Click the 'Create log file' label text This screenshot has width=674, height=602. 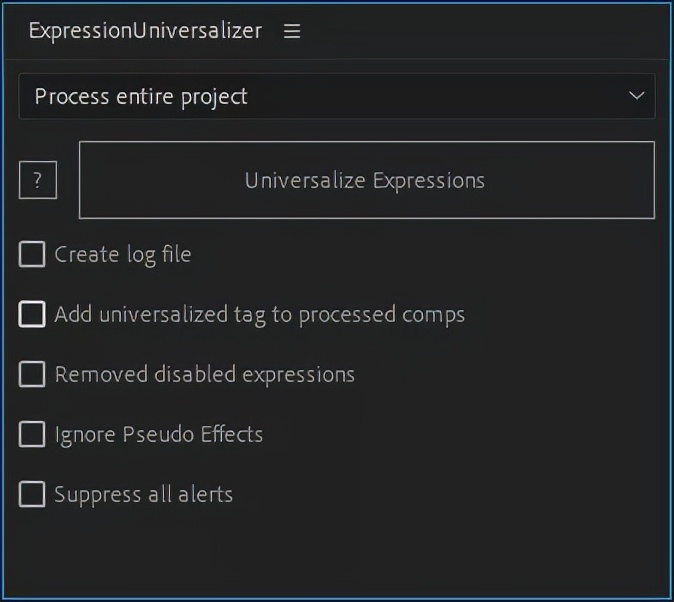(123, 254)
